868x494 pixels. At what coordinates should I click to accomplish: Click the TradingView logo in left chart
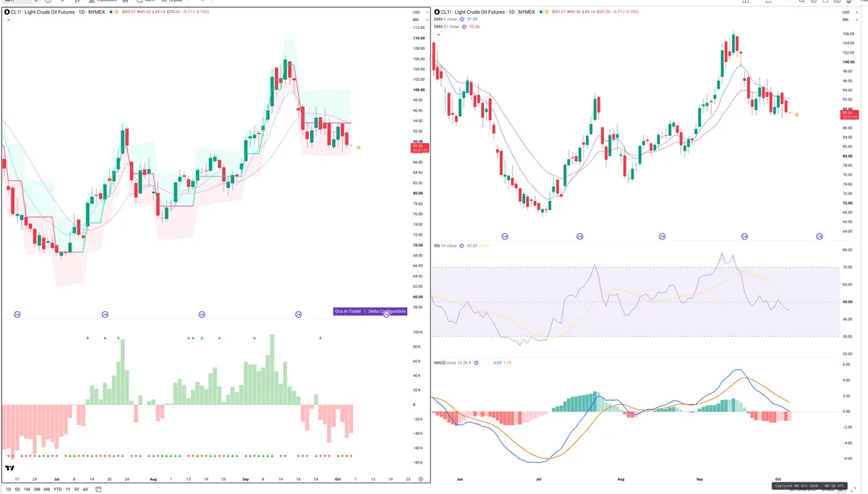(9, 469)
